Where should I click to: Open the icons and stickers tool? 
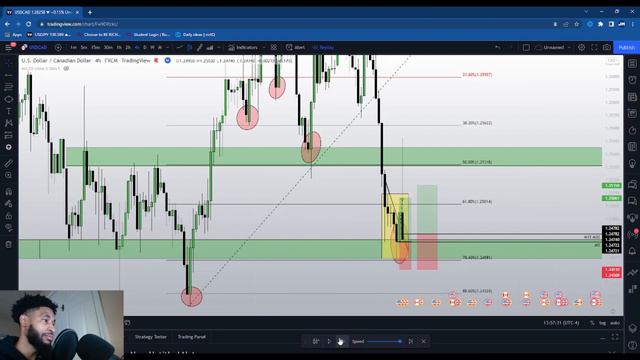coord(9,147)
